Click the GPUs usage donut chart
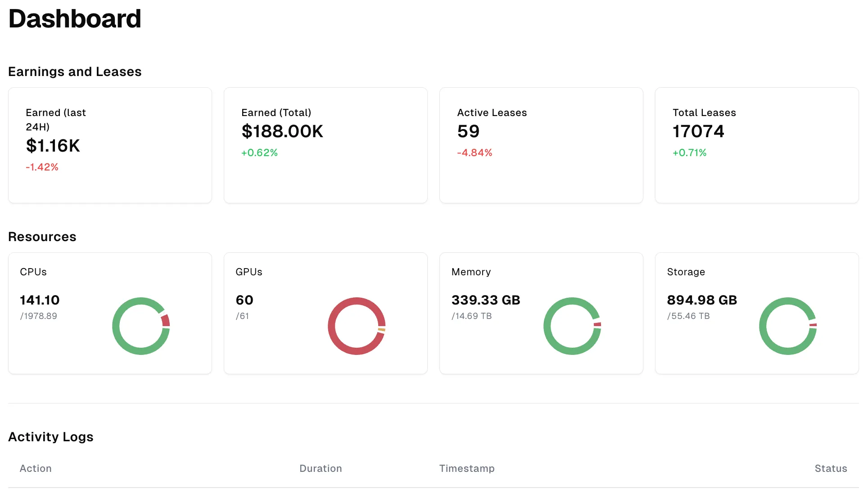This screenshot has width=868, height=502. (x=357, y=326)
